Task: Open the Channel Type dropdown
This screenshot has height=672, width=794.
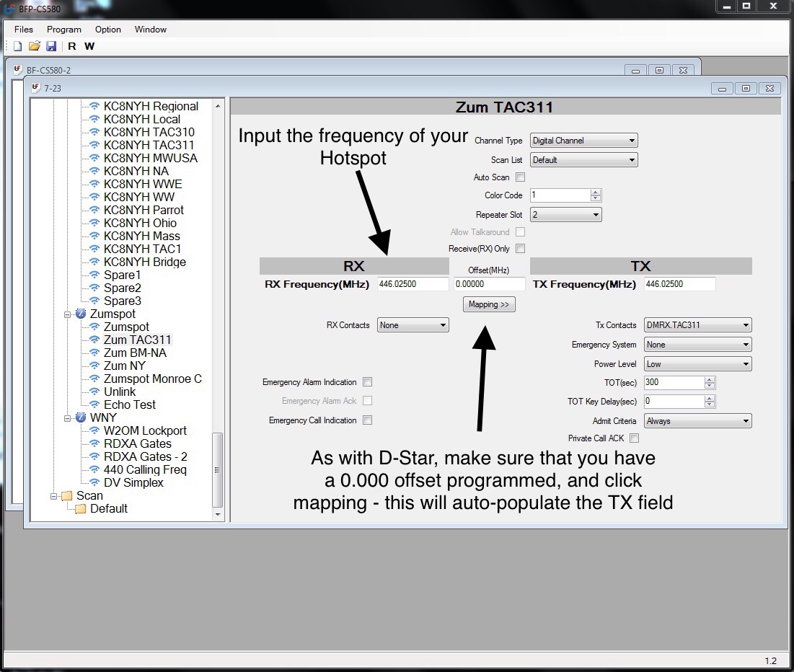Action: (583, 141)
